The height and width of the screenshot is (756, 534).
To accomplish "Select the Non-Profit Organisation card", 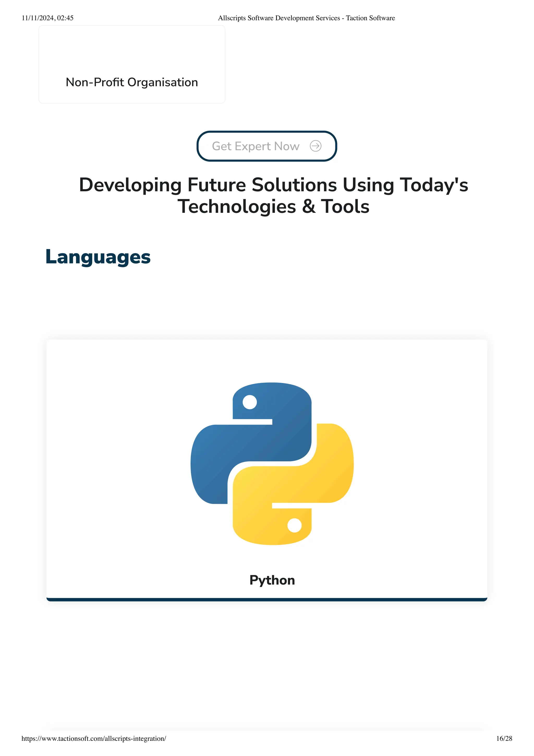I will pos(132,64).
